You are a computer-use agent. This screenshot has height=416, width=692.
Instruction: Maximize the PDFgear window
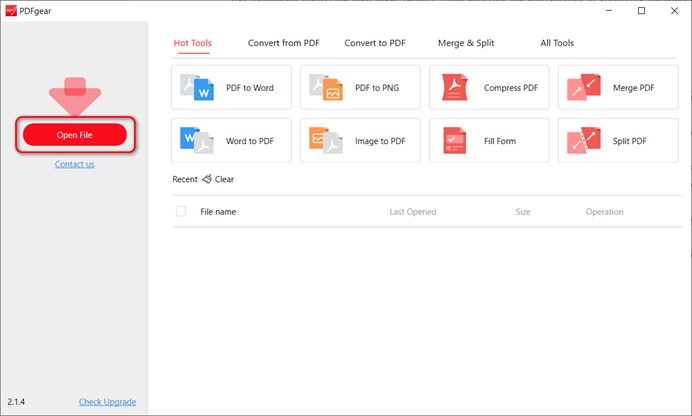[x=642, y=11]
